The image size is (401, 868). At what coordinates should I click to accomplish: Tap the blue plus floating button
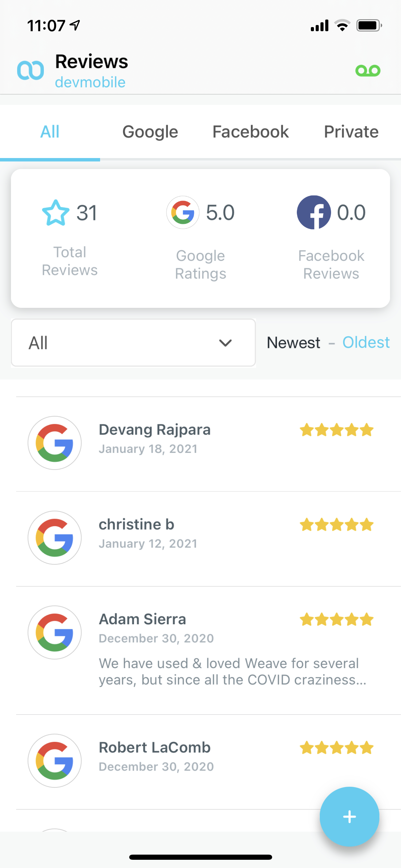(349, 816)
